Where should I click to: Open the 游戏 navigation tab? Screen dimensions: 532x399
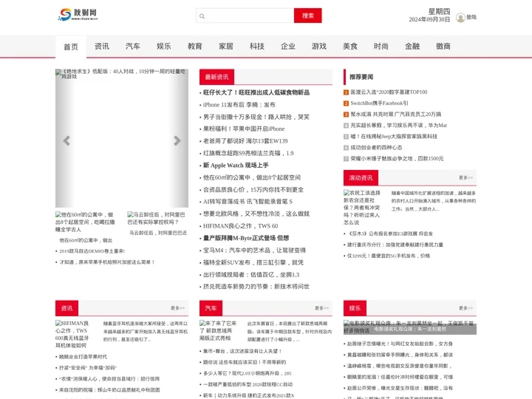pos(319,46)
